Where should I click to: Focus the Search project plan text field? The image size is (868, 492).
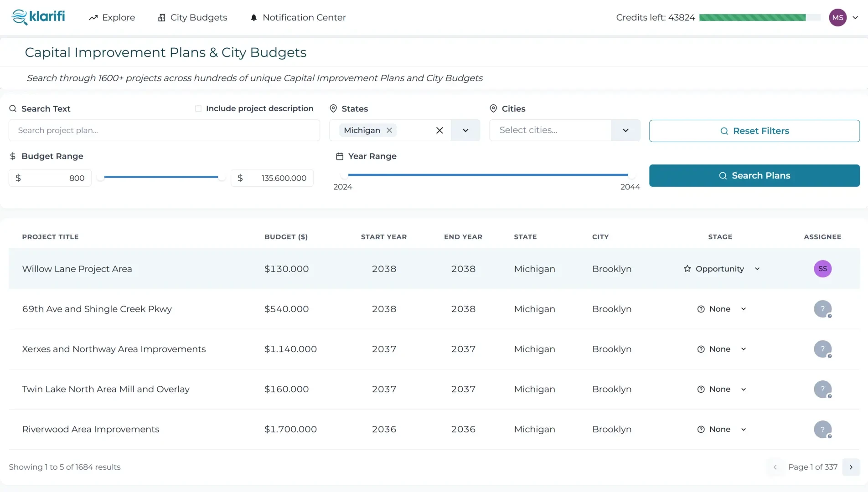(x=164, y=130)
